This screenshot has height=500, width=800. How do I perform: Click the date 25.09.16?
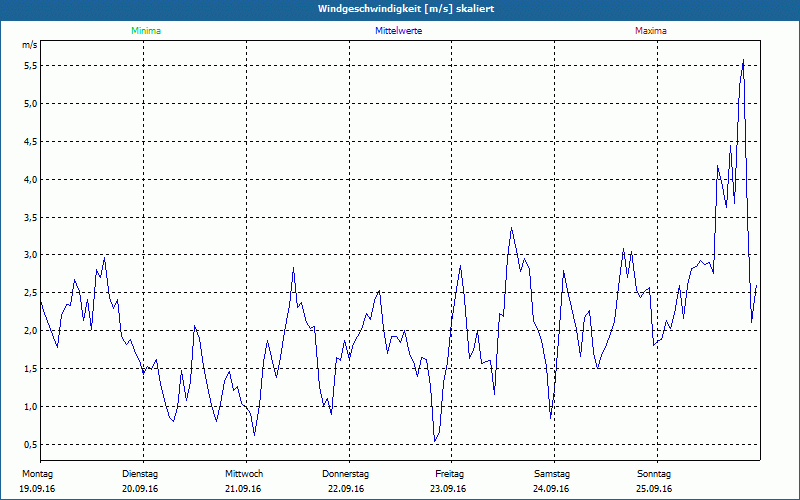coord(654,489)
